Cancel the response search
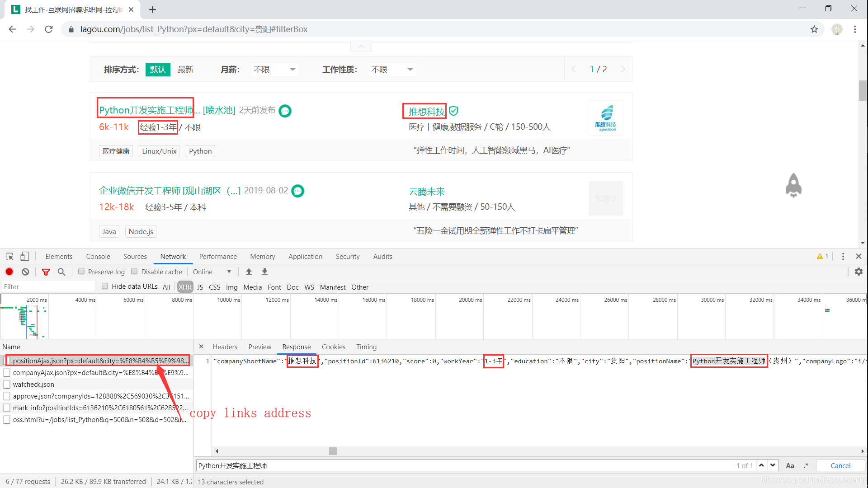868x488 pixels. tap(840, 465)
